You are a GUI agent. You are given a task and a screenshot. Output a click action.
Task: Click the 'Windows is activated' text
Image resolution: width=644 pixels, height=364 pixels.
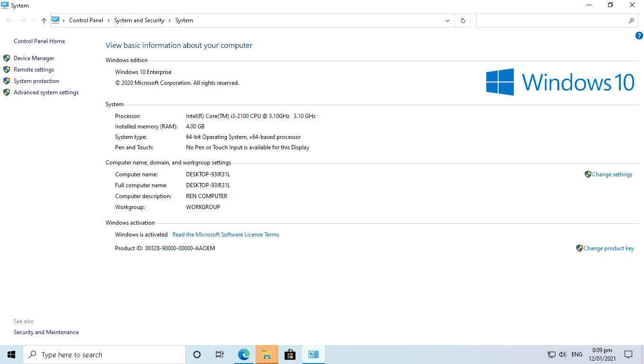pyautogui.click(x=141, y=235)
